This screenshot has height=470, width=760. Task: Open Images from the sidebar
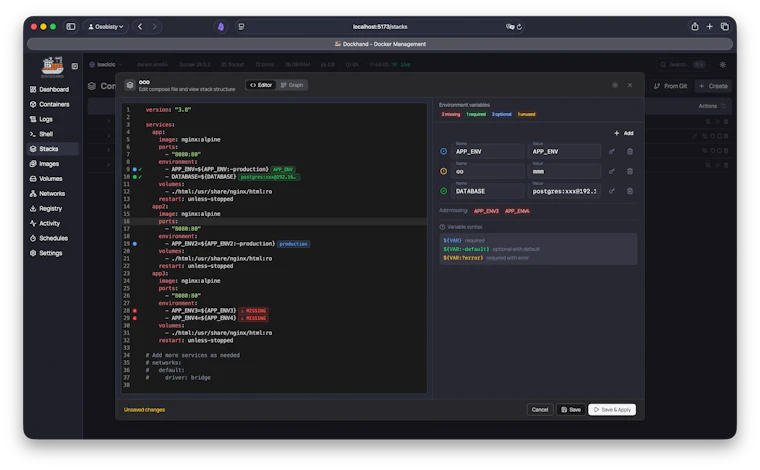(45, 164)
